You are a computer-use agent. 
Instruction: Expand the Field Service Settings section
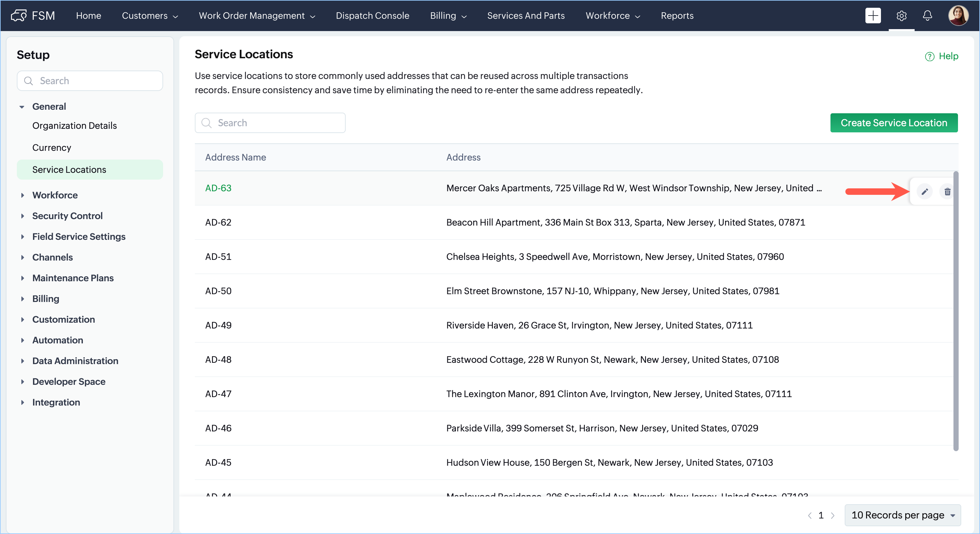22,237
